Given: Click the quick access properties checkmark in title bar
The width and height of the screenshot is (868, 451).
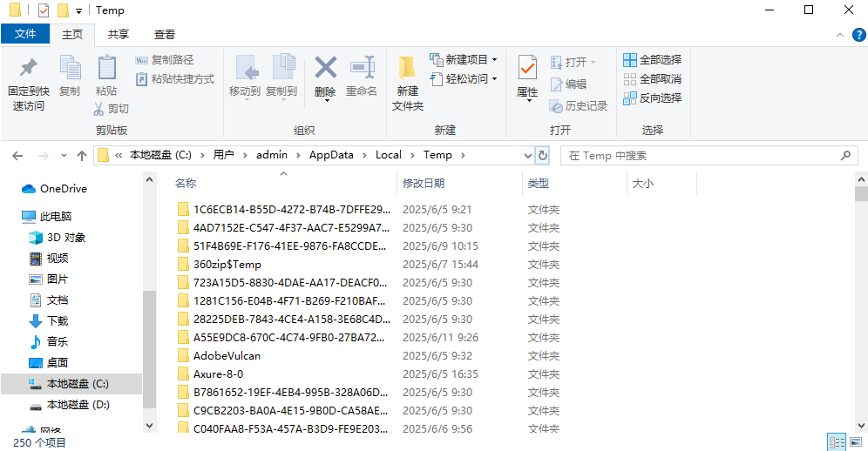Looking at the screenshot, I should point(44,10).
